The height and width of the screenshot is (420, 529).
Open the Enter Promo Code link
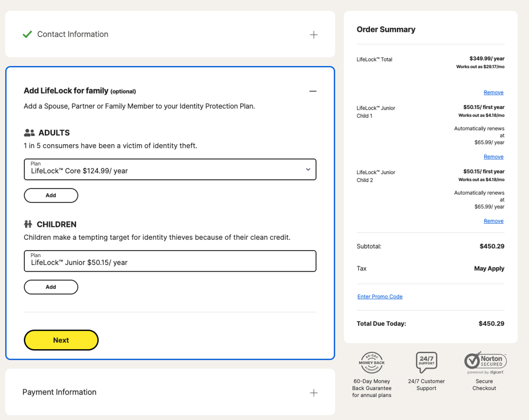pos(380,297)
